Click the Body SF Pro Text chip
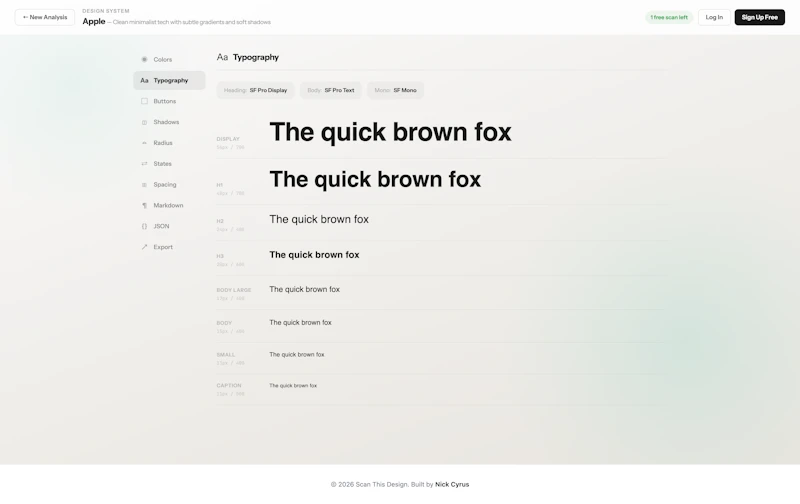 tap(331, 90)
